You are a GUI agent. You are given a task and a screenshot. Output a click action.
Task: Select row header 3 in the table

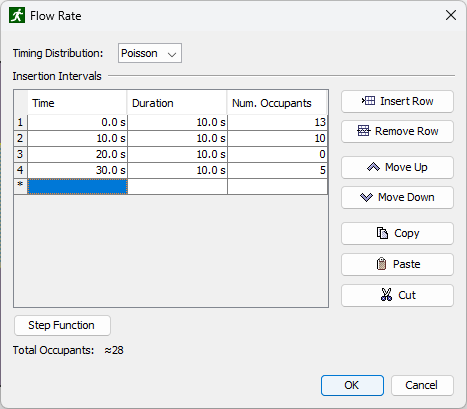pyautogui.click(x=21, y=154)
